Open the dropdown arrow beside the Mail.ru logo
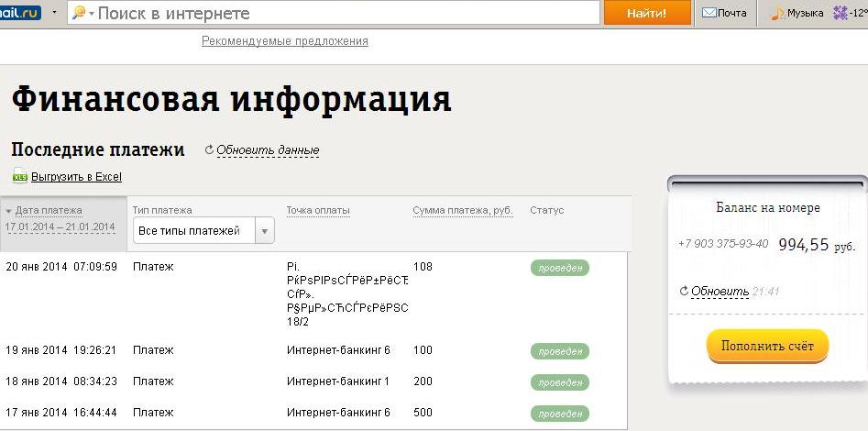Viewport: 868px width, 431px height. coord(54,13)
